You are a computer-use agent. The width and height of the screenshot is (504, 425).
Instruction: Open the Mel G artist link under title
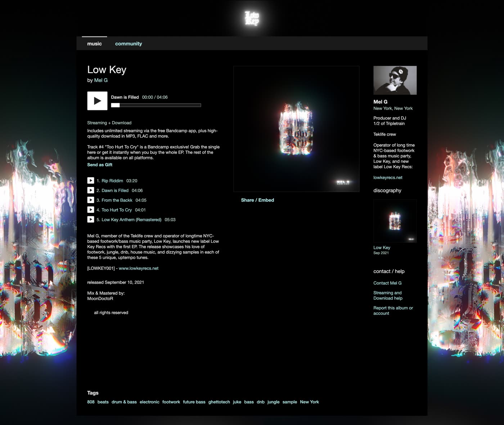click(x=101, y=80)
